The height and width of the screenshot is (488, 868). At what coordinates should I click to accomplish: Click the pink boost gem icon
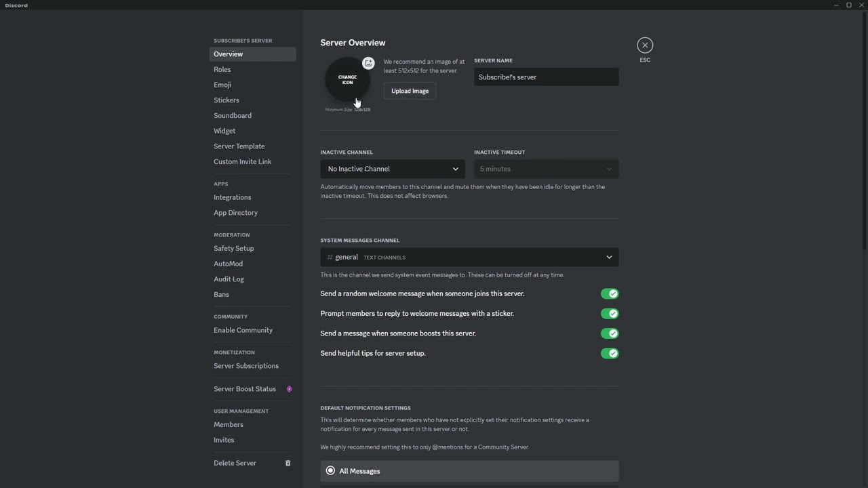[289, 389]
